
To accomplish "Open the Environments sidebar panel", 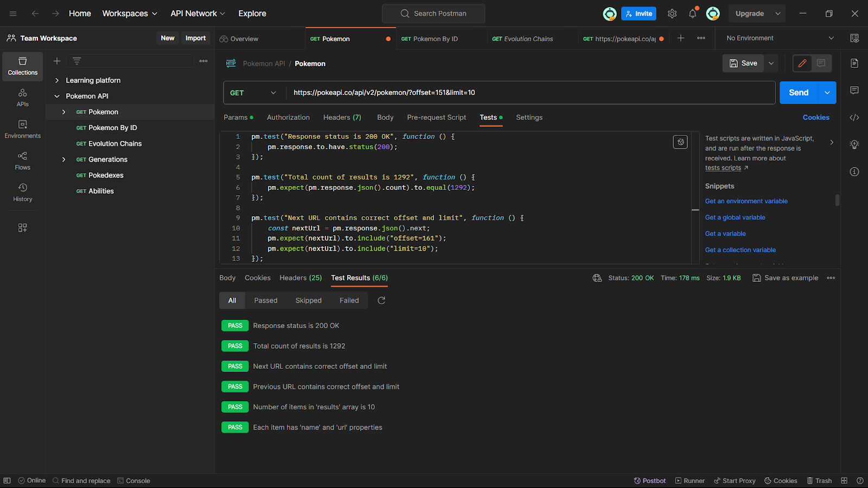I will pos(22,130).
